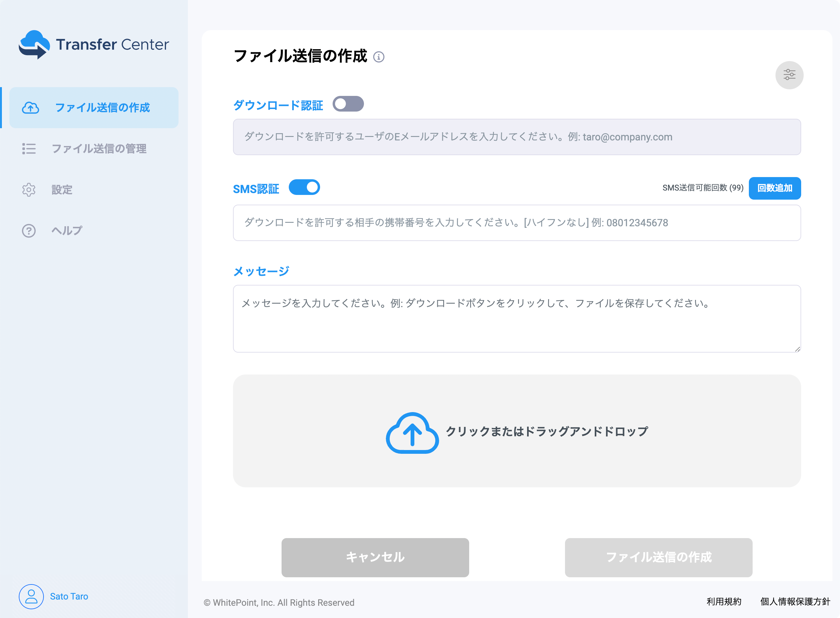The width and height of the screenshot is (840, 618).
Task: Click the info icon beside the page title
Action: (379, 57)
